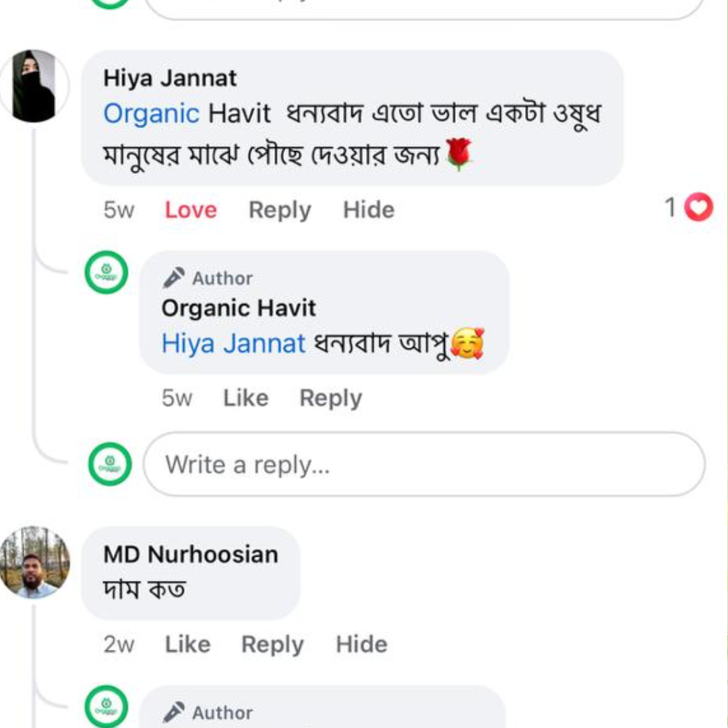Click the blue Hiya Jannat mention

tap(233, 344)
